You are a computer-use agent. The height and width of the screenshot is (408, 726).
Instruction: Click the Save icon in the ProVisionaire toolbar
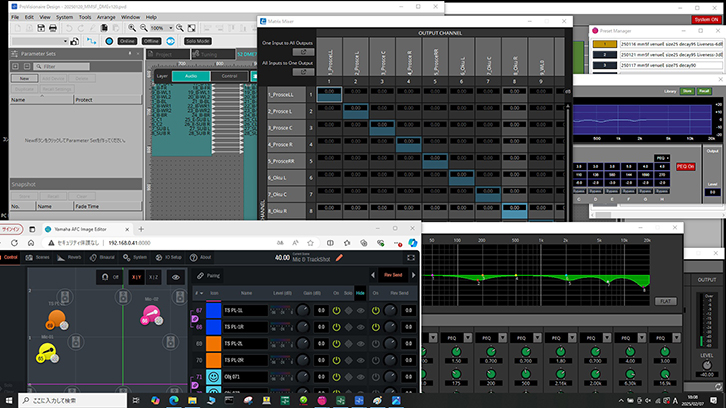[41, 28]
